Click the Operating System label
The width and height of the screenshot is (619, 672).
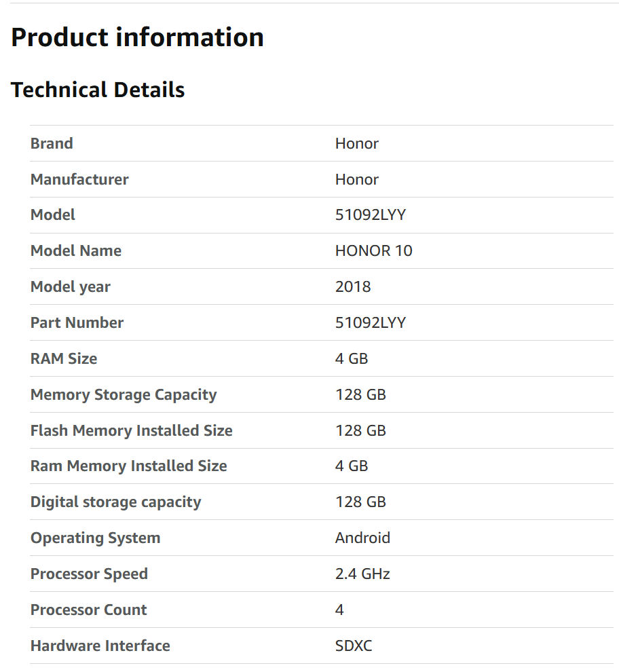(x=96, y=538)
